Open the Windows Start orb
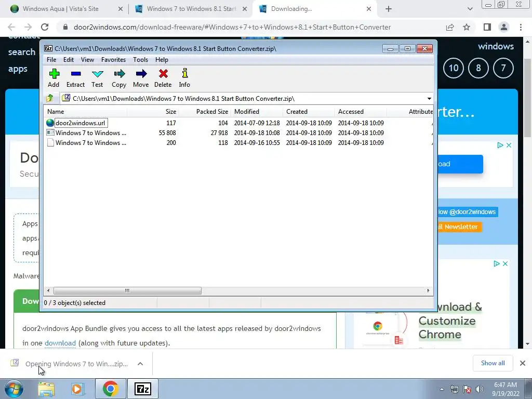The image size is (532, 399). [x=14, y=389]
